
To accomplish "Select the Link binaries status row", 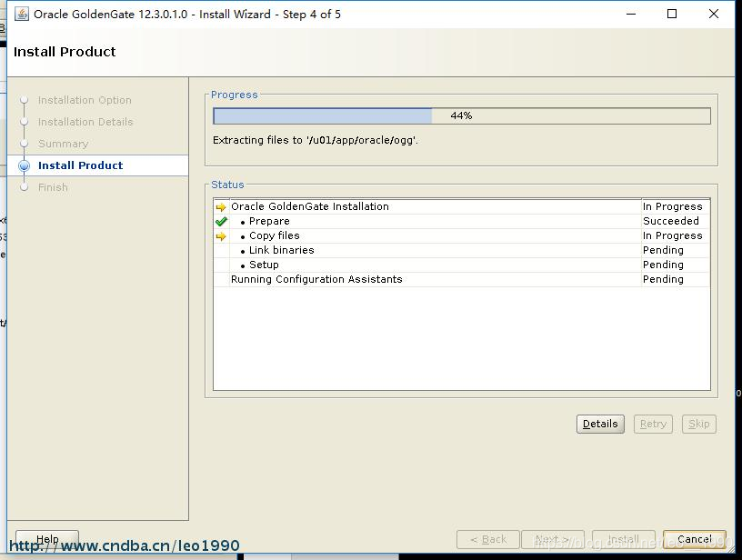I will pyautogui.click(x=461, y=250).
